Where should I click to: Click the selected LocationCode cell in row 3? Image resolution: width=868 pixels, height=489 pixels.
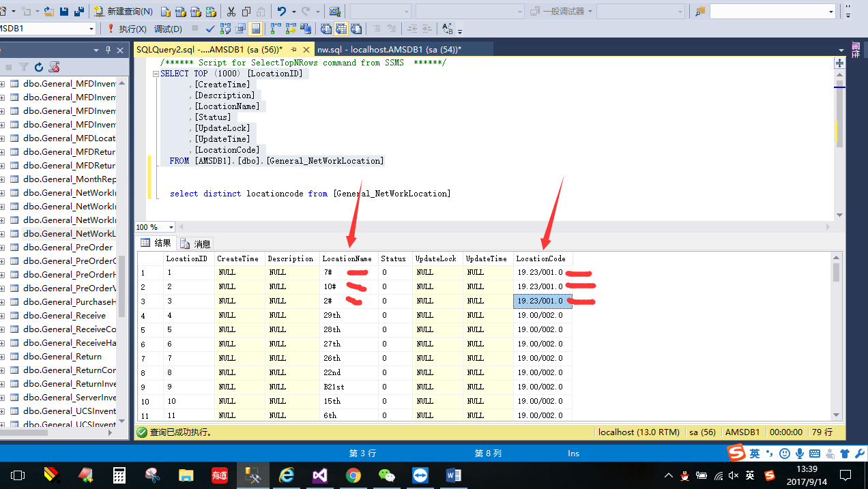point(542,301)
